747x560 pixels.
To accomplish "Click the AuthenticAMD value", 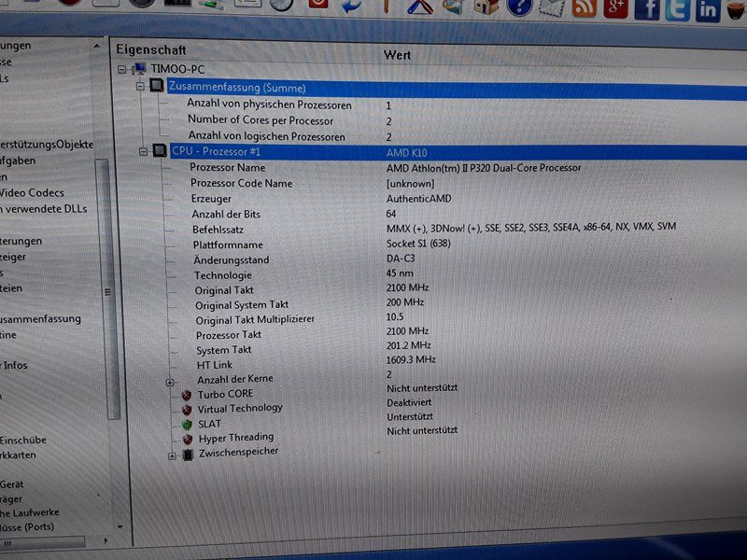I will coord(418,199).
